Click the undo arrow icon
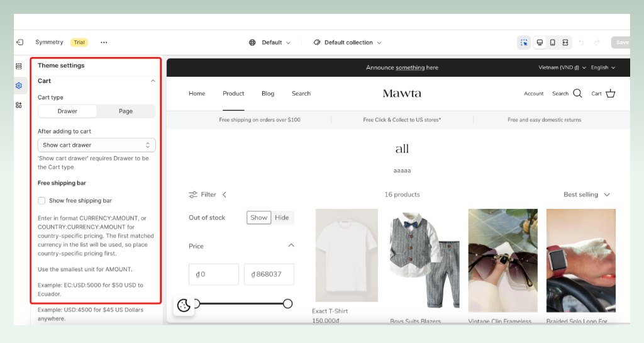Viewport: 644px width, 343px height. click(581, 42)
